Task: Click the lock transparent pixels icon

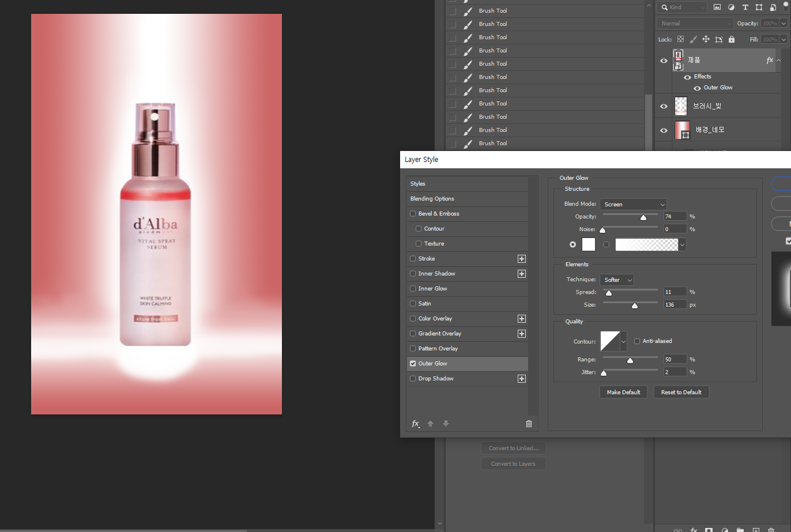Action: coord(680,39)
